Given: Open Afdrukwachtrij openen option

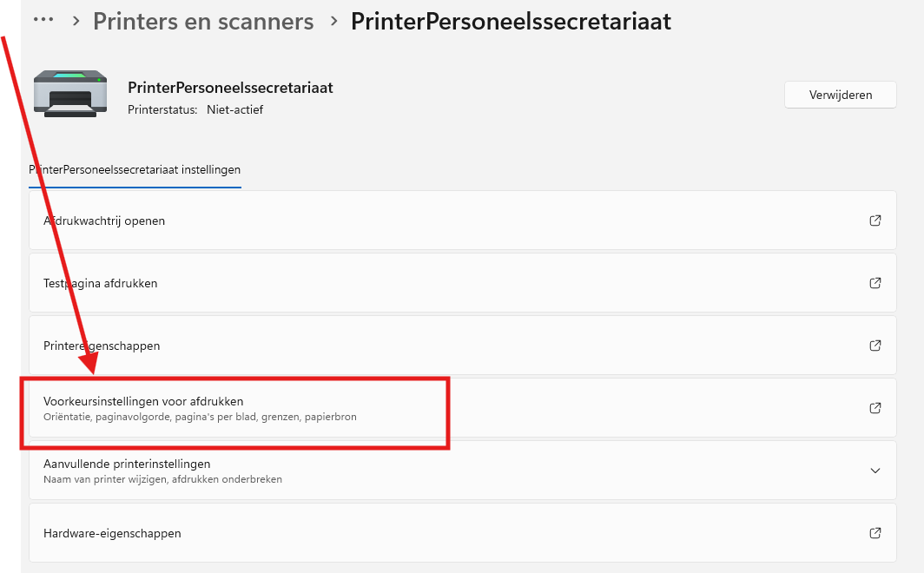Looking at the screenshot, I should [x=104, y=221].
